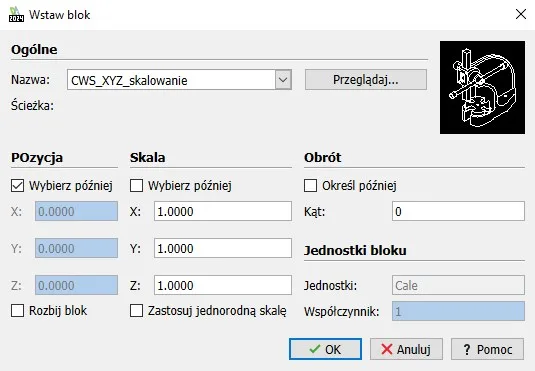Click the Ogólne section heading
The height and width of the screenshot is (371, 535).
tap(34, 49)
